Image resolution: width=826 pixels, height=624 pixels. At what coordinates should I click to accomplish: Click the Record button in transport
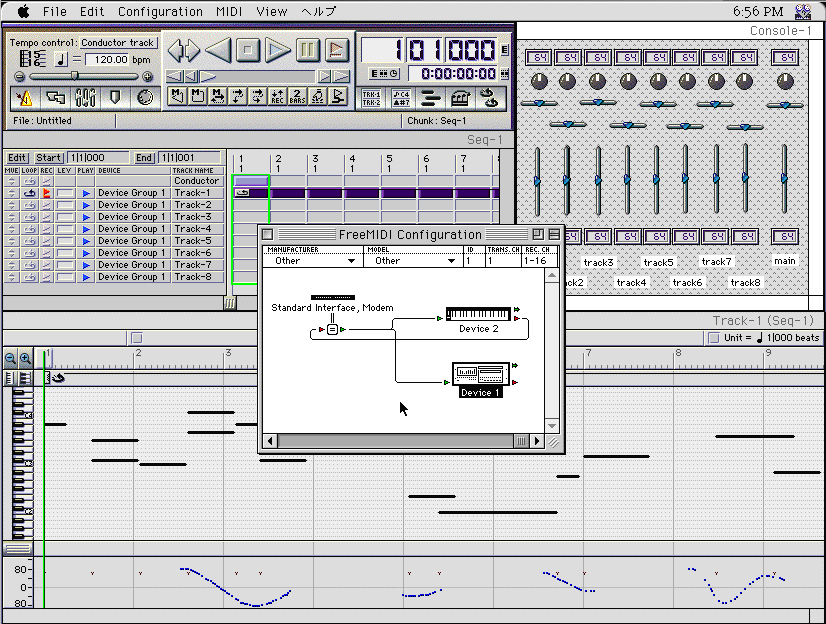coord(337,49)
